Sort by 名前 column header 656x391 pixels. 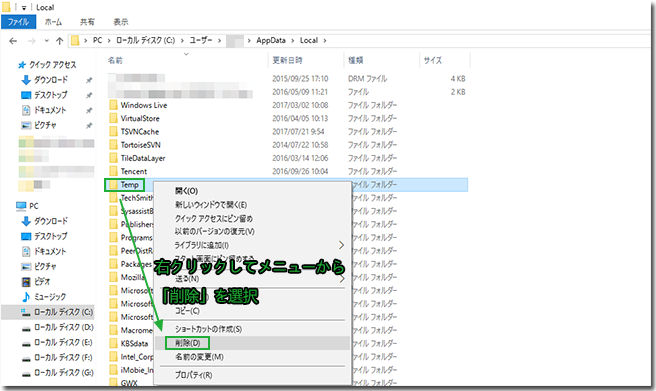pos(115,60)
